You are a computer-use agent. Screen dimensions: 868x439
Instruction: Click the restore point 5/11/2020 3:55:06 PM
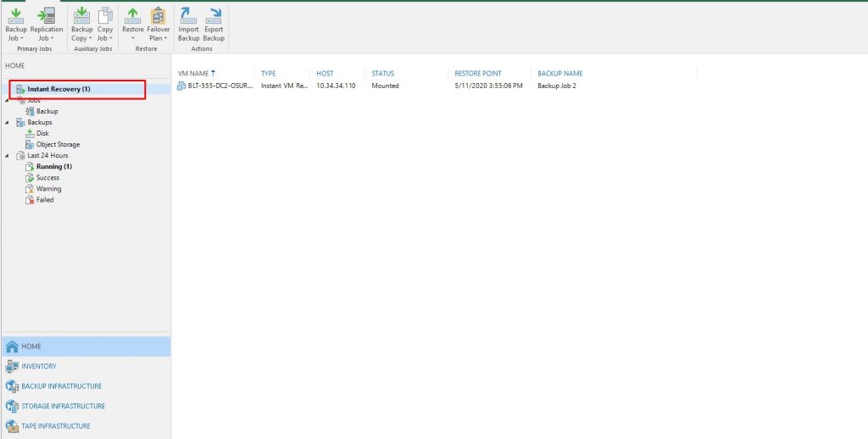pyautogui.click(x=488, y=86)
